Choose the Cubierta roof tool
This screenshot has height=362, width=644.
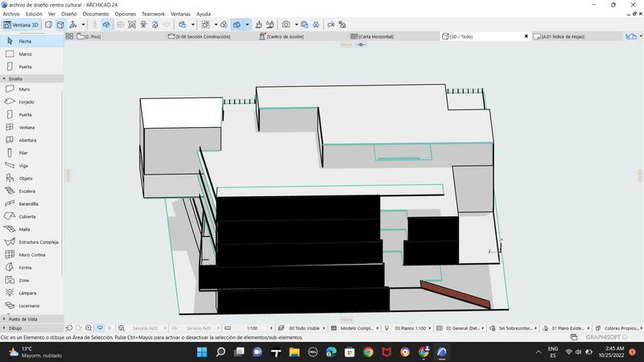pos(27,216)
